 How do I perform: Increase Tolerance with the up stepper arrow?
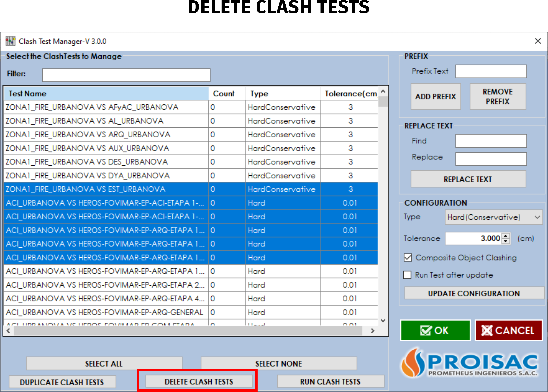tap(506, 236)
